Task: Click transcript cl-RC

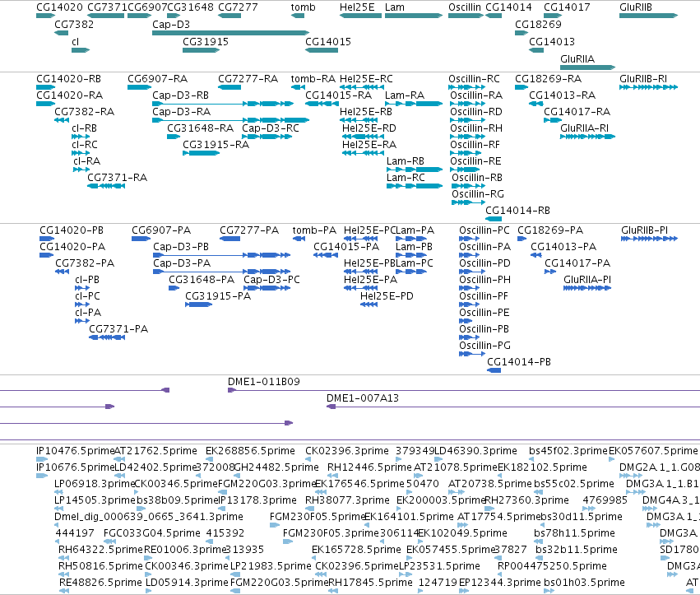Action: click(85, 145)
